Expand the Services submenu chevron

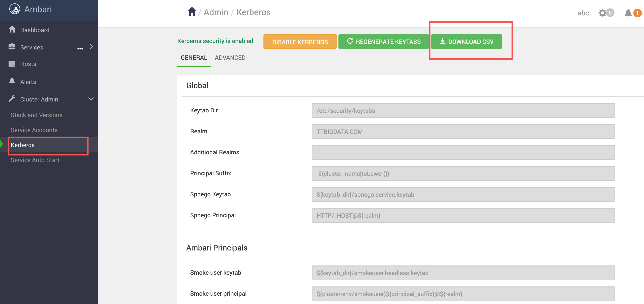tap(91, 47)
